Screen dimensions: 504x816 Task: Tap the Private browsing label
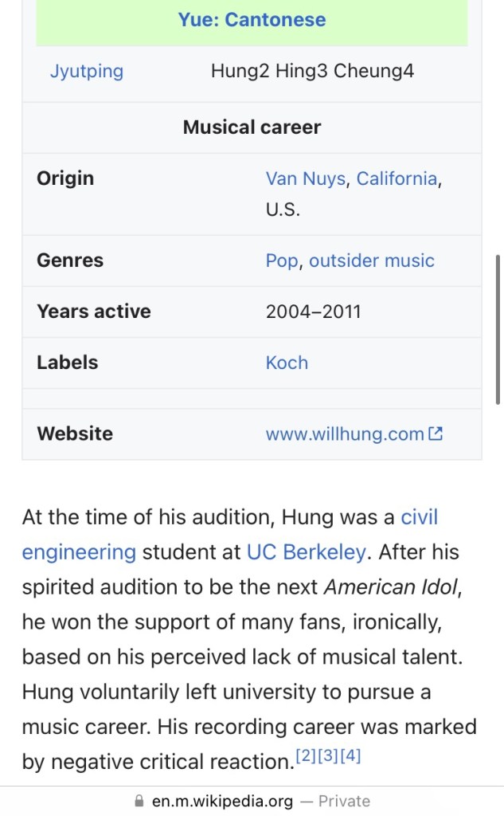click(344, 801)
